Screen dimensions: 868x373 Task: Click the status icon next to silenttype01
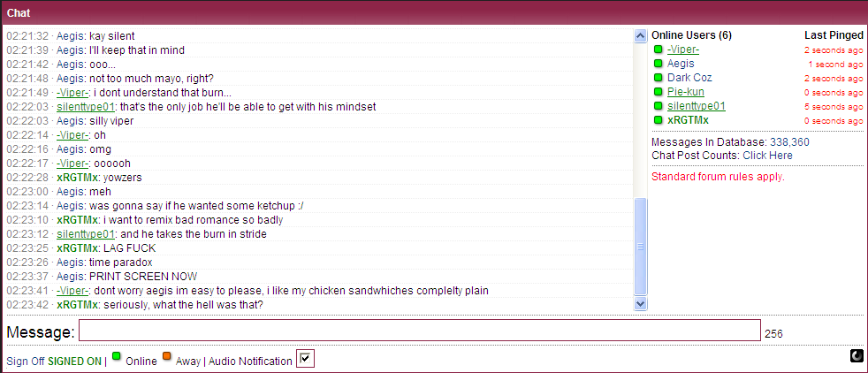[659, 106]
